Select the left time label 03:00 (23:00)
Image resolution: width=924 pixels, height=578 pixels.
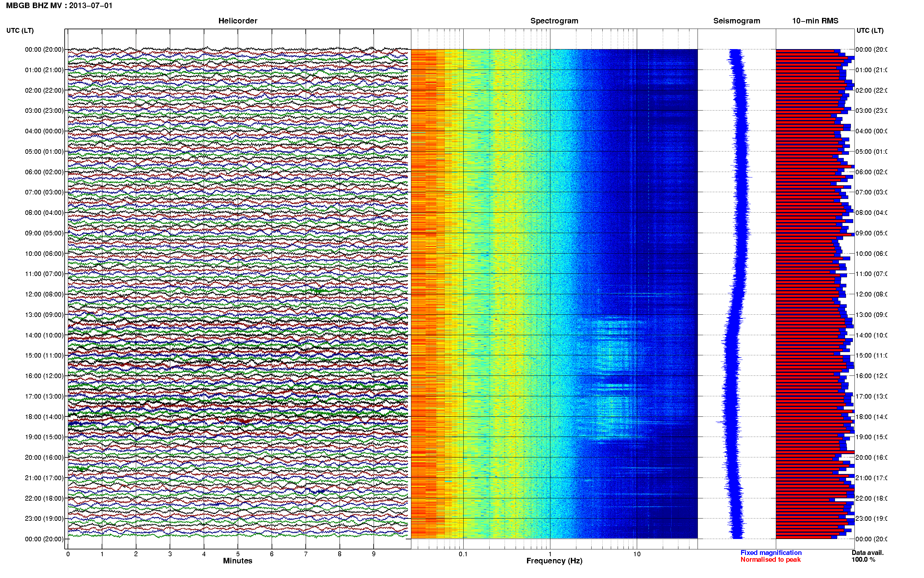pyautogui.click(x=44, y=111)
